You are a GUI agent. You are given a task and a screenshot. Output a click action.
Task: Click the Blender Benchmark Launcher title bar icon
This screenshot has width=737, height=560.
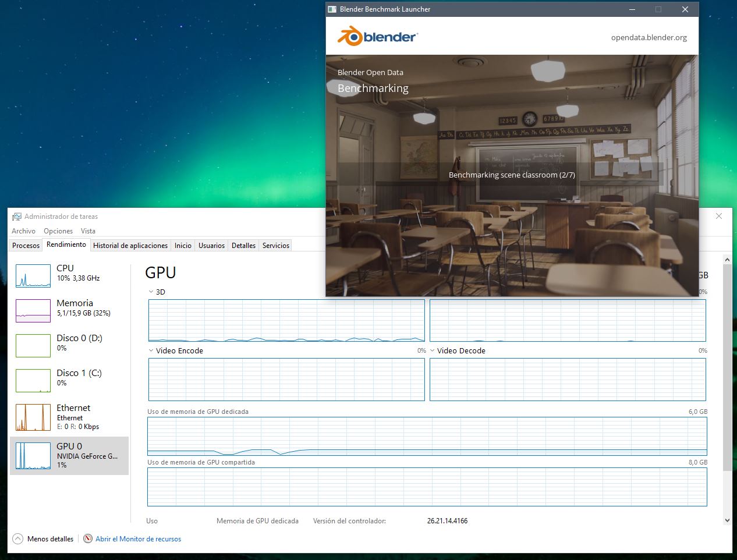(x=332, y=9)
